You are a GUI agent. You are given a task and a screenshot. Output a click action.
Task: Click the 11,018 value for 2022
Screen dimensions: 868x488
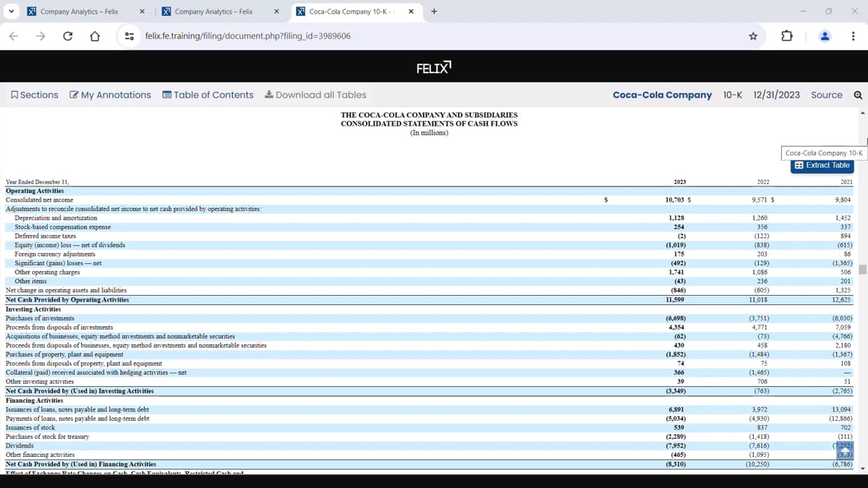[759, 299]
